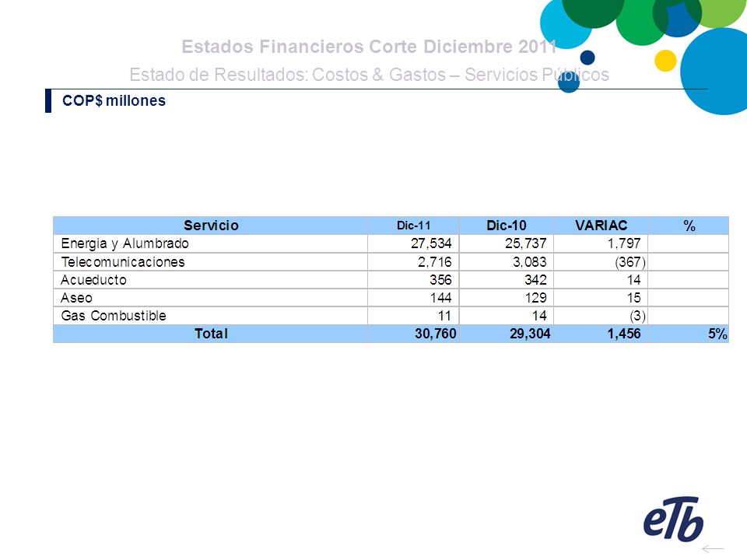Select the 'Acueducto' row label
The image size is (747, 560).
94,279
